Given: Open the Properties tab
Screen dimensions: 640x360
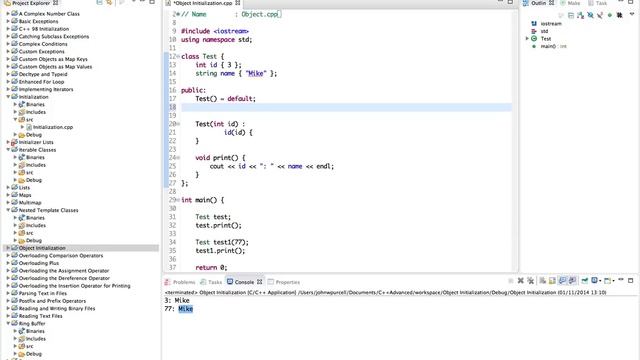Looking at the screenshot, I should 284,282.
